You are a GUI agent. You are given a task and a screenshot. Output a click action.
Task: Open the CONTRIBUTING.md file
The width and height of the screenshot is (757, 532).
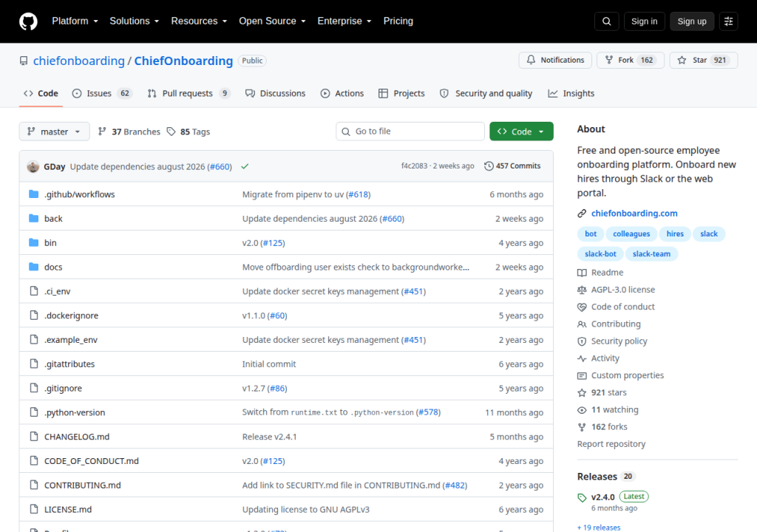tap(83, 485)
